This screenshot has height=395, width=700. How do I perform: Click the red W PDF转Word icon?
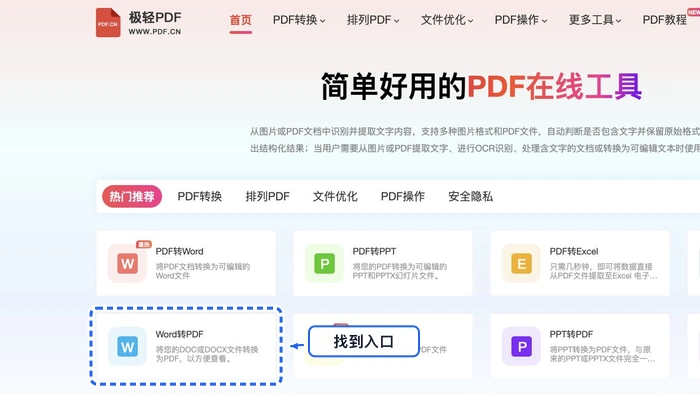tap(127, 263)
